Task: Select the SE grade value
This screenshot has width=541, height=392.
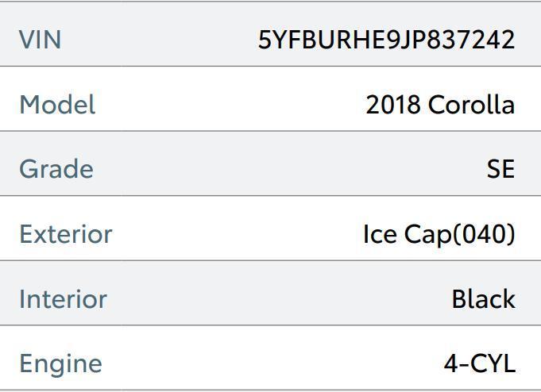Action: (500, 169)
